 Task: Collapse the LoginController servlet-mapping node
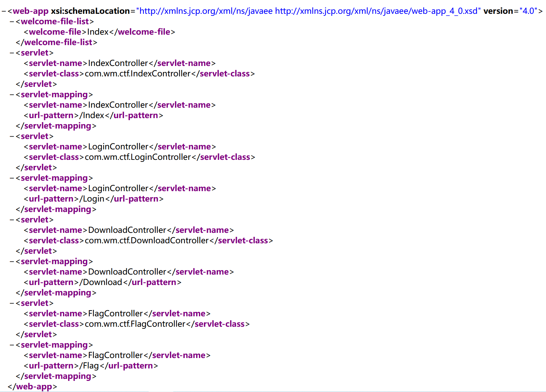12,178
